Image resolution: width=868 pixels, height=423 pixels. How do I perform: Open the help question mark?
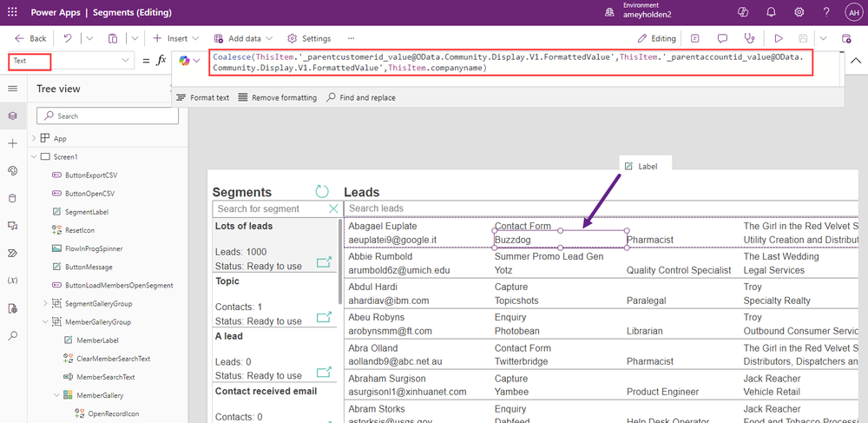826,12
